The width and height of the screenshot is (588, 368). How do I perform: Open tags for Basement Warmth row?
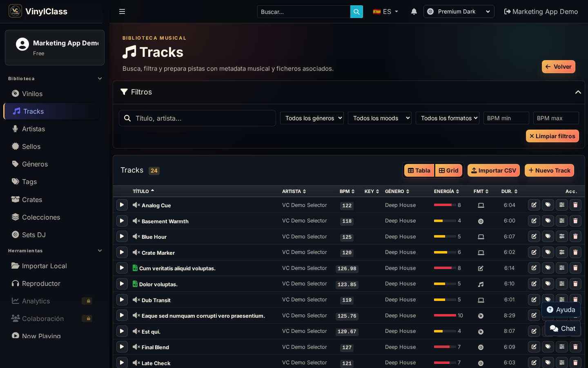(x=548, y=221)
